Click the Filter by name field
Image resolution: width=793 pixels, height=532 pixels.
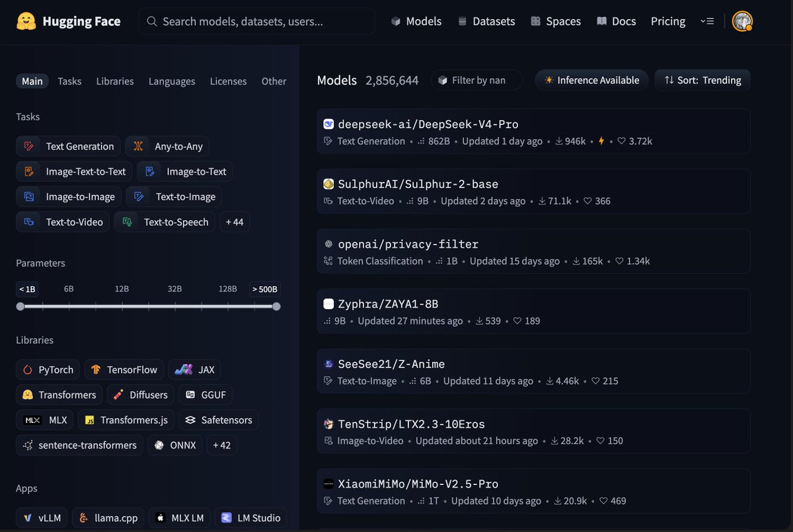pos(476,80)
